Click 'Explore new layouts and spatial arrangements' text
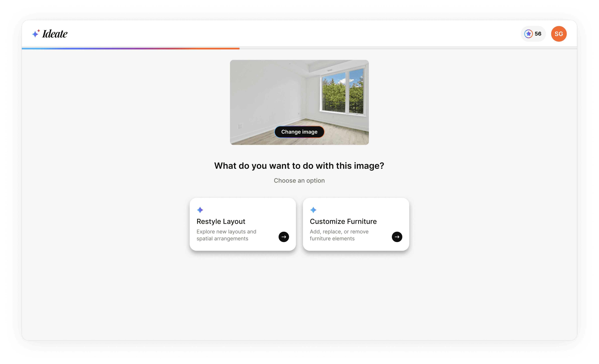The width and height of the screenshot is (599, 364). 226,235
